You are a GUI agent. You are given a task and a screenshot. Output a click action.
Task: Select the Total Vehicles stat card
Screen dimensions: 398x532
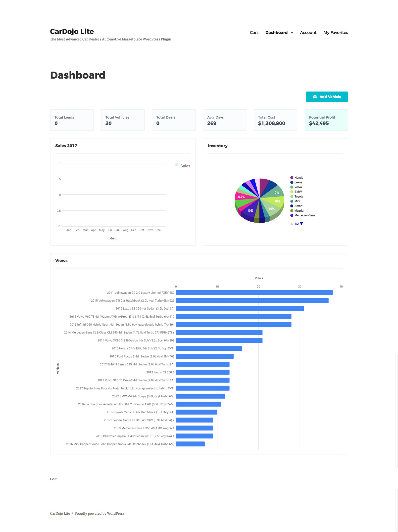point(123,120)
